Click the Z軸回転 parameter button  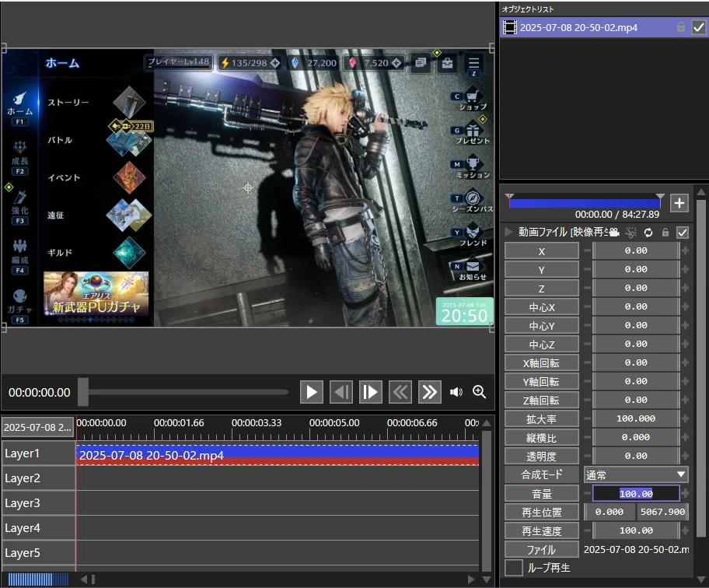coord(542,401)
